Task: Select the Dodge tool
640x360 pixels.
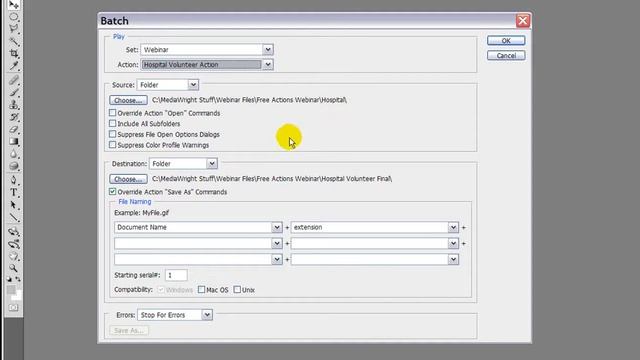Action: click(x=14, y=166)
